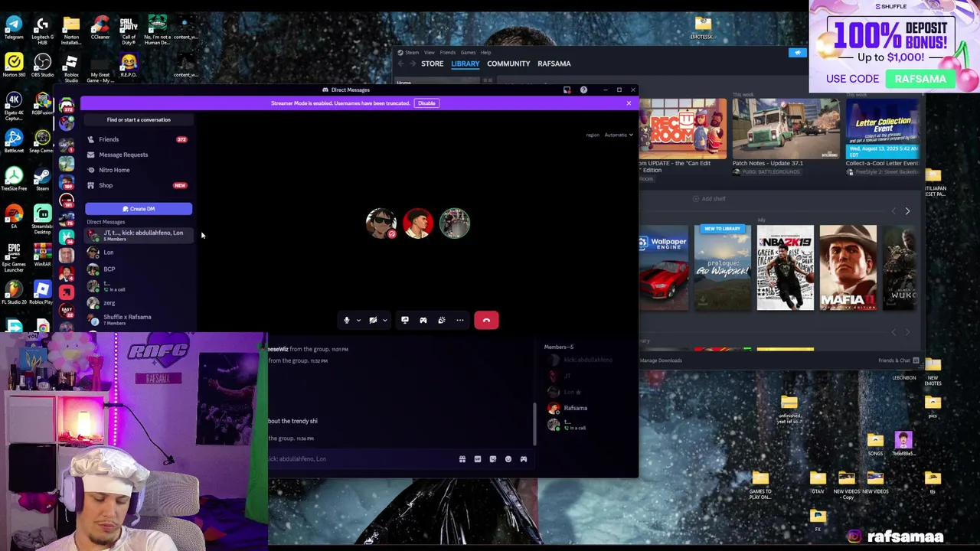Open Message Requests in Discord sidebar
Image resolution: width=980 pixels, height=551 pixels.
click(x=139, y=155)
